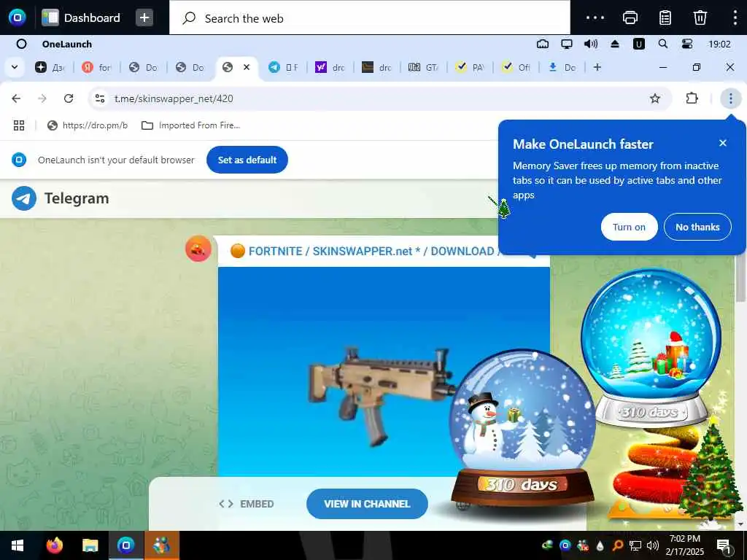The width and height of the screenshot is (747, 560).
Task: Click the EMBED link
Action: pyautogui.click(x=247, y=504)
